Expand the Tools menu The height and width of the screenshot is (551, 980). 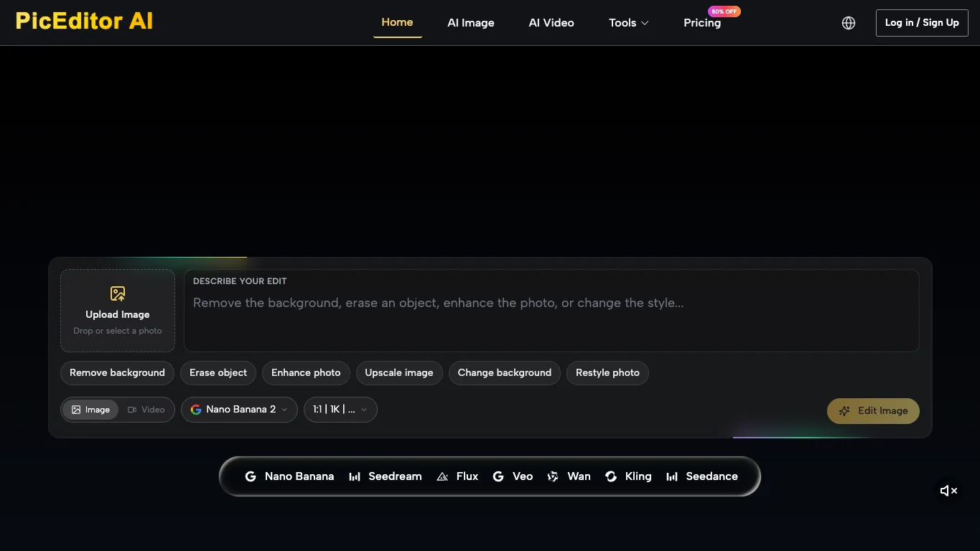(x=629, y=23)
